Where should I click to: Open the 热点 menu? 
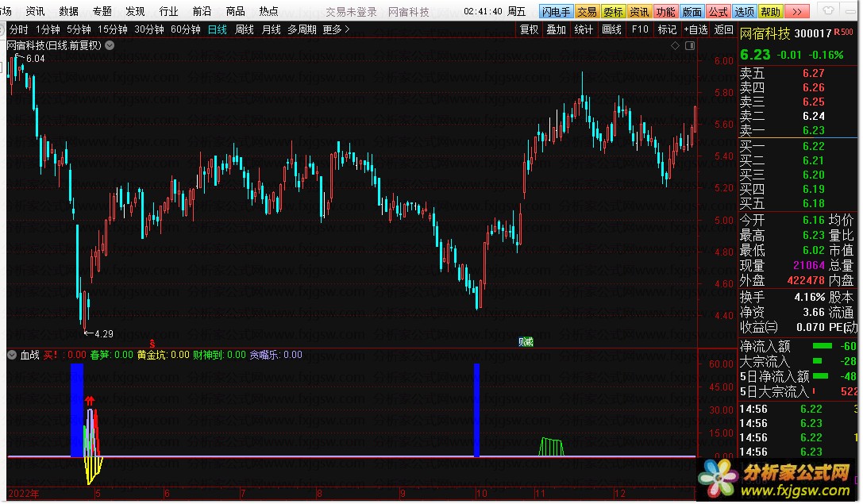[x=268, y=11]
